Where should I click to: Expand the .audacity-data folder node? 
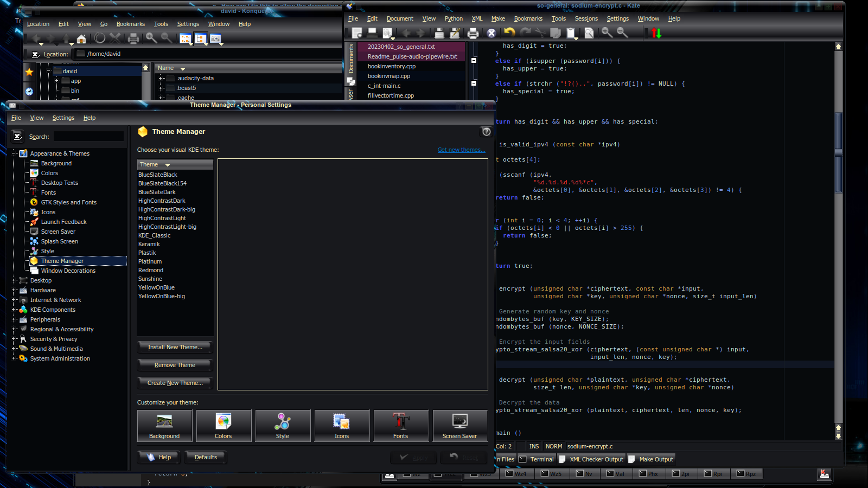coord(161,79)
